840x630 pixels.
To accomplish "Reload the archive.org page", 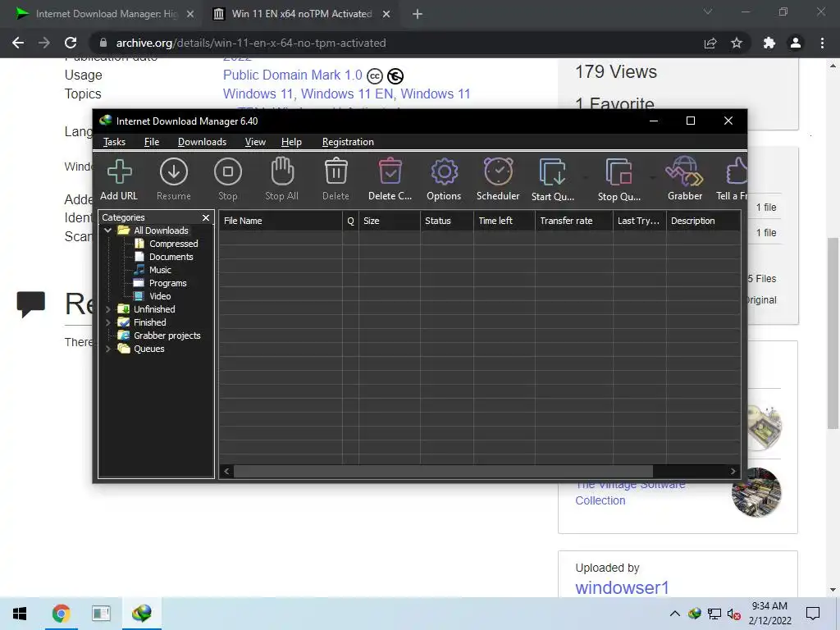I will pyautogui.click(x=71, y=43).
